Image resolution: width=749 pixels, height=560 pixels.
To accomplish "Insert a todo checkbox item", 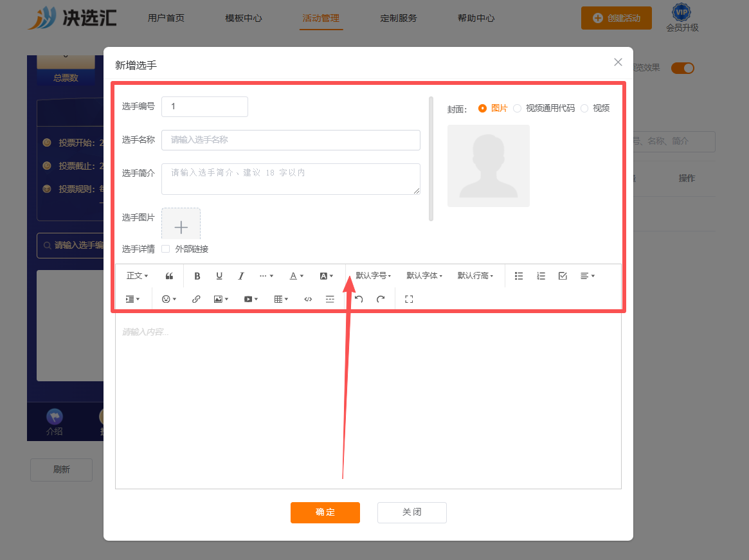I will (x=563, y=276).
